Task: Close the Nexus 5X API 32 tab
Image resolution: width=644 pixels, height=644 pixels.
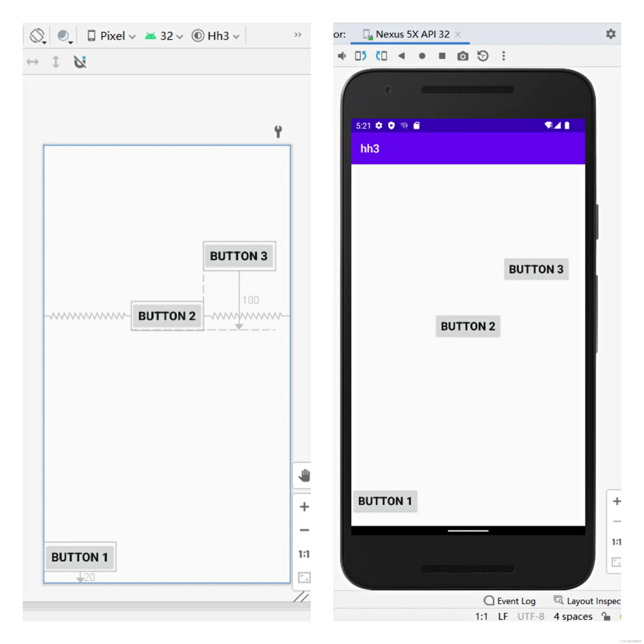Action: [458, 34]
